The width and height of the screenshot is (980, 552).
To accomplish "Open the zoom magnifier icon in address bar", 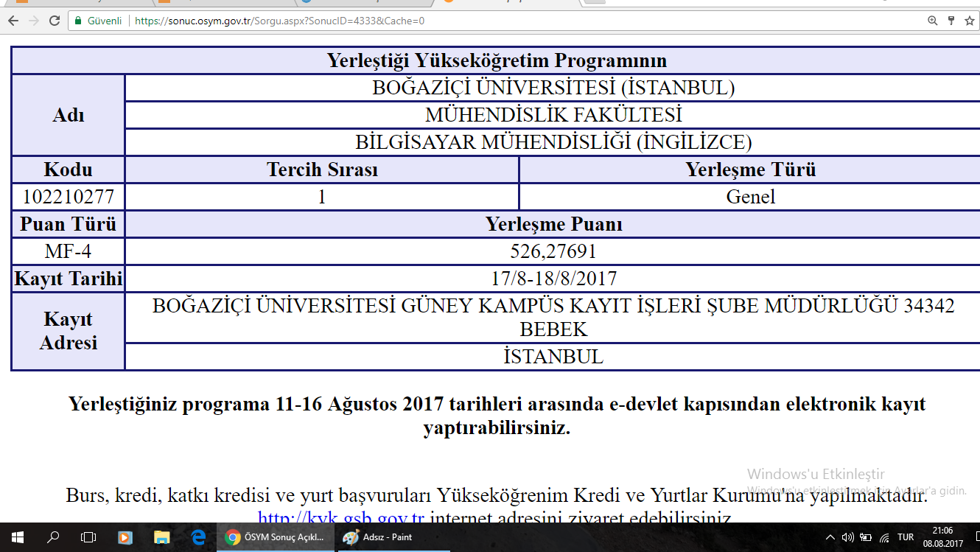I will (933, 21).
